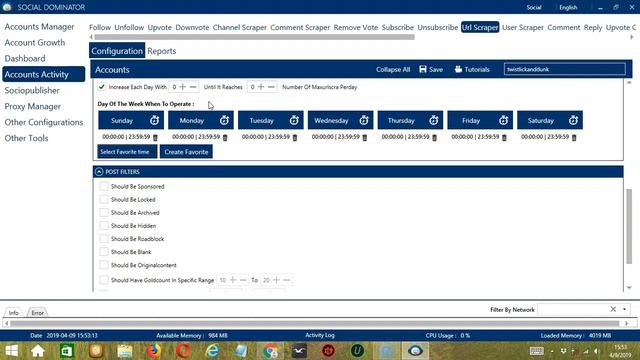Switch to the Reports tab
This screenshot has height=360, width=640.
162,51
